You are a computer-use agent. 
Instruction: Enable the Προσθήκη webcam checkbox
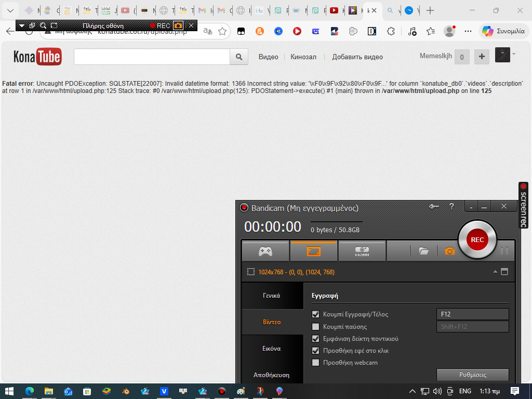(x=315, y=363)
